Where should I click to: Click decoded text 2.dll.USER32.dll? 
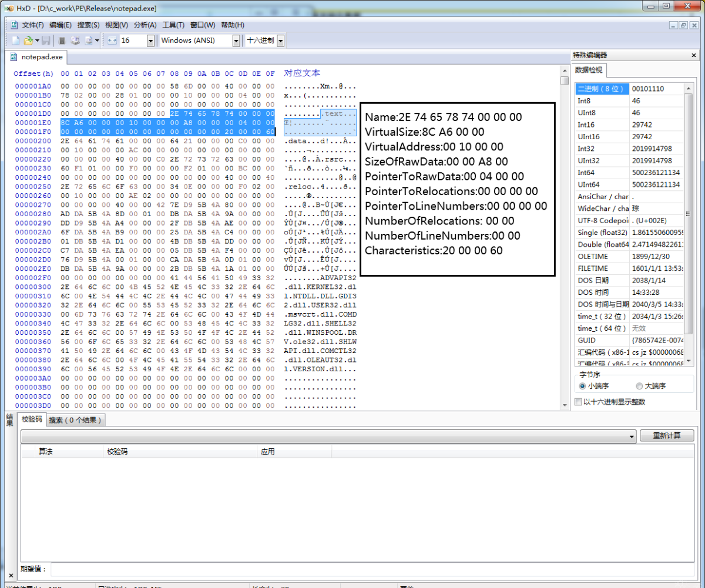click(320, 305)
